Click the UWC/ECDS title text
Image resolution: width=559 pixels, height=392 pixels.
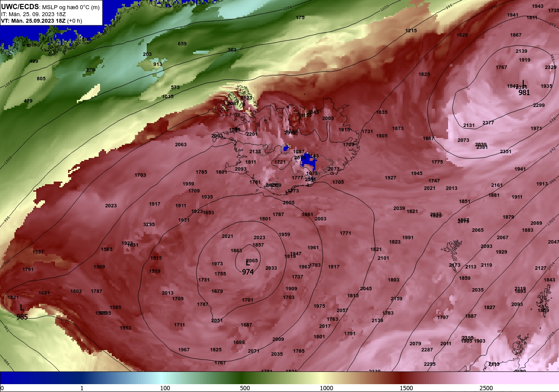[20, 7]
